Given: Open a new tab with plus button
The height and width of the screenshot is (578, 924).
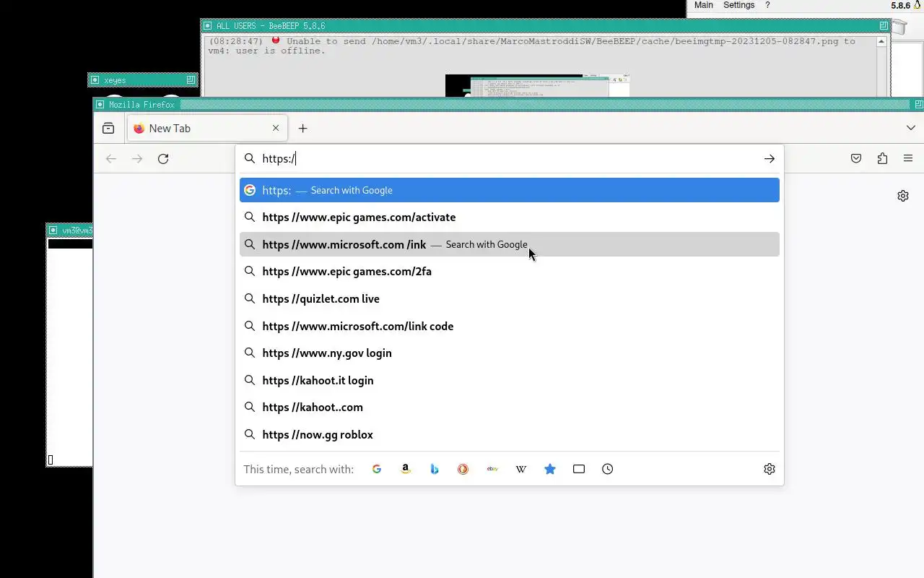Looking at the screenshot, I should [x=302, y=129].
